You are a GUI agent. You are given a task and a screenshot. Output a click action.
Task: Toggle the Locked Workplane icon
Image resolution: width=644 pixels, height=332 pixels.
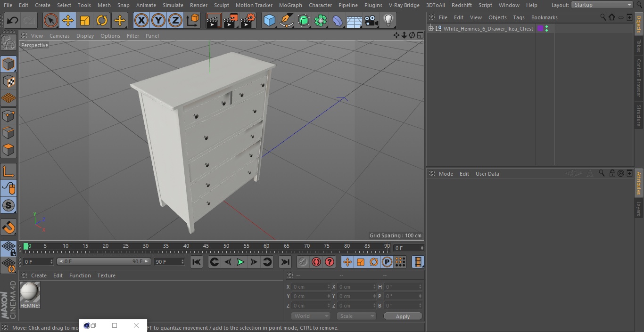tap(8, 249)
